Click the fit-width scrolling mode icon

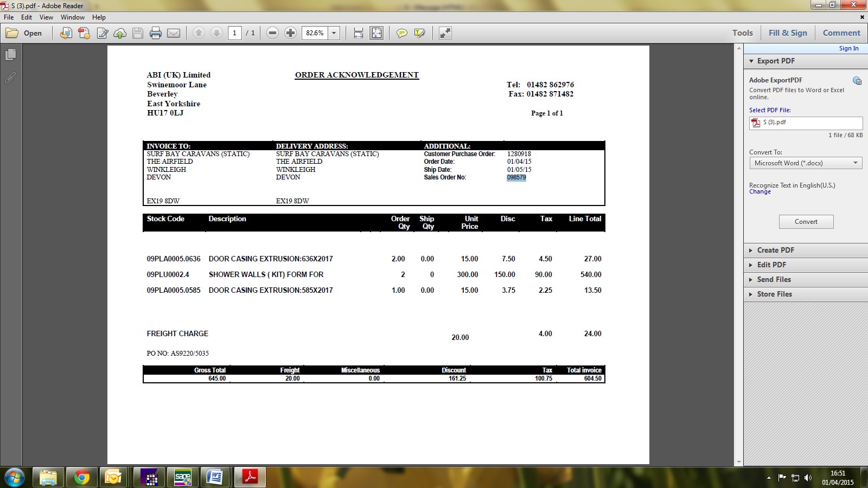point(359,33)
